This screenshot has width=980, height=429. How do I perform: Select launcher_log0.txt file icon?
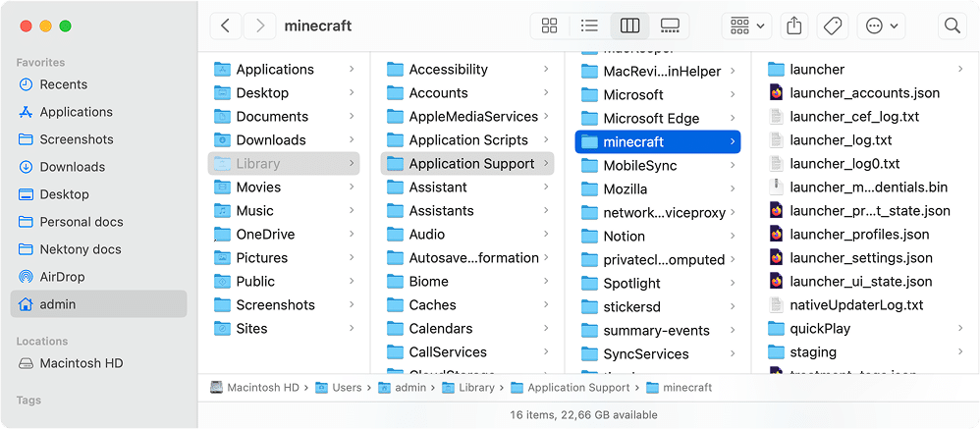tap(776, 164)
